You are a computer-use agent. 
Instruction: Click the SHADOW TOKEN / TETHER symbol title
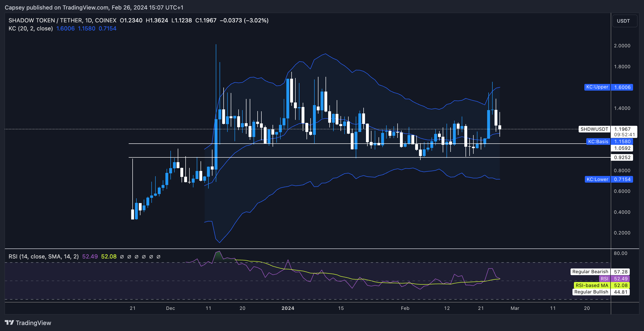click(x=45, y=20)
